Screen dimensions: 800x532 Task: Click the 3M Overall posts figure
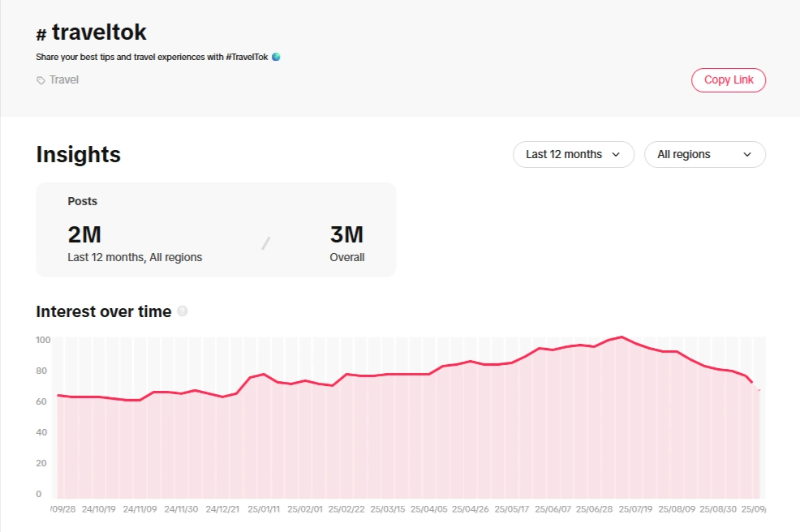point(346,234)
